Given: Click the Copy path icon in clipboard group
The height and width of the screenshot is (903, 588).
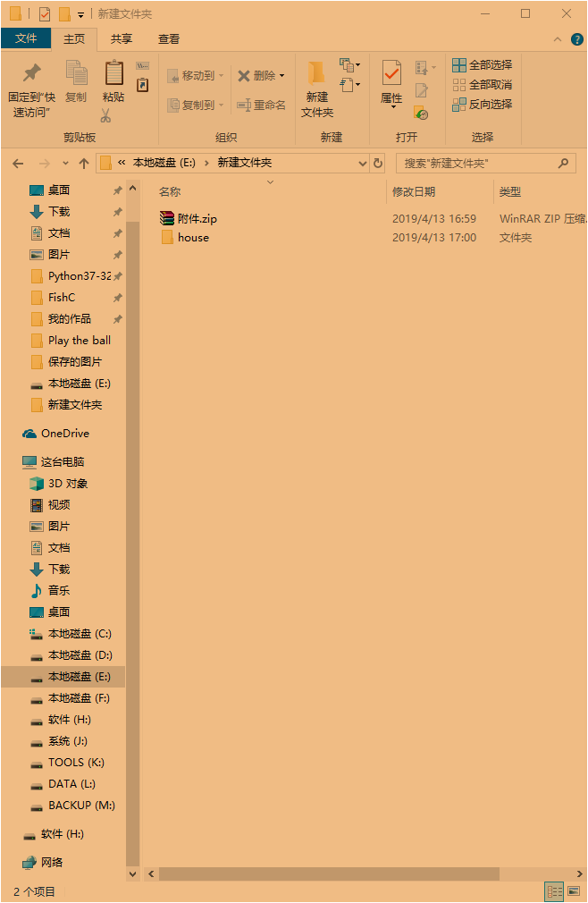Looking at the screenshot, I should [x=143, y=65].
